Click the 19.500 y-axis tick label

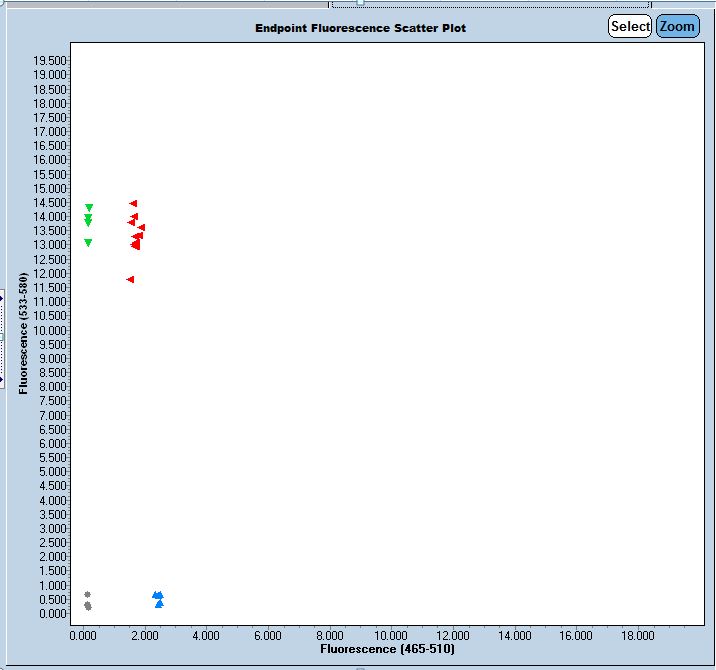pos(49,61)
